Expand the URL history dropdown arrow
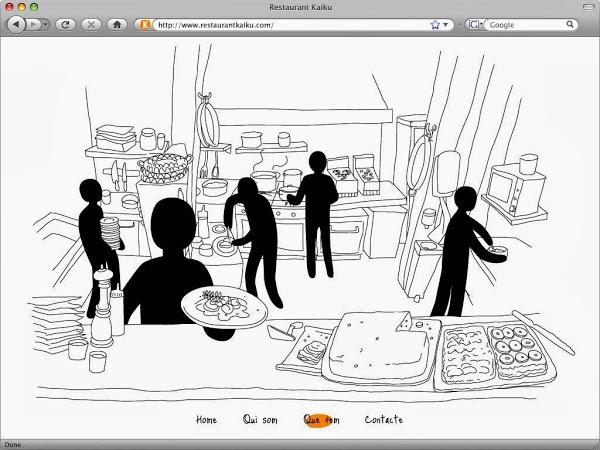The image size is (600, 450). [446, 25]
